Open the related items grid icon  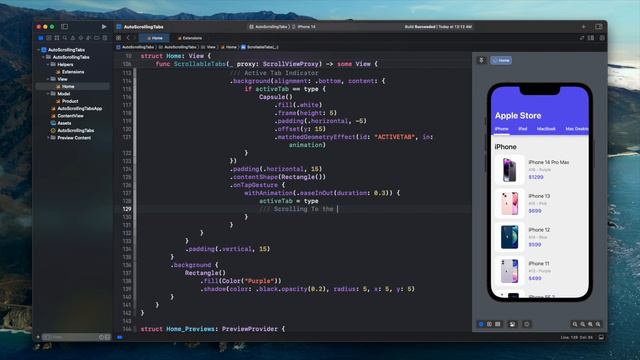pos(119,38)
